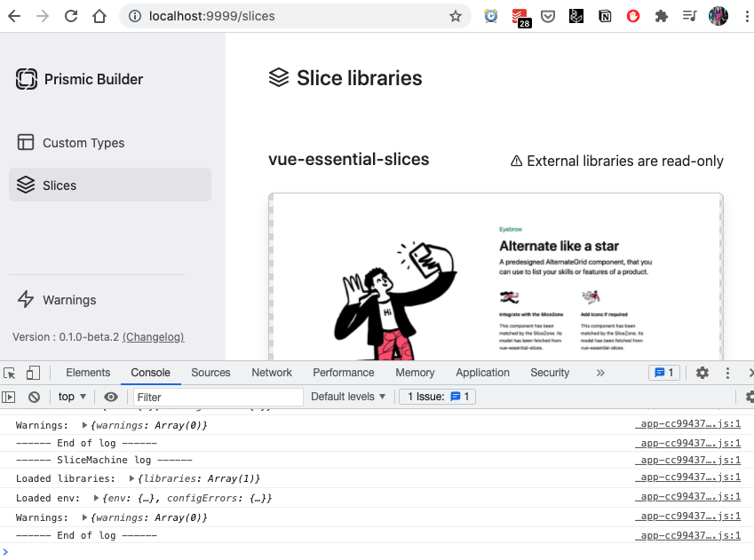Image resolution: width=754 pixels, height=560 pixels.
Task: Create live expression with eye icon
Action: pyautogui.click(x=111, y=397)
